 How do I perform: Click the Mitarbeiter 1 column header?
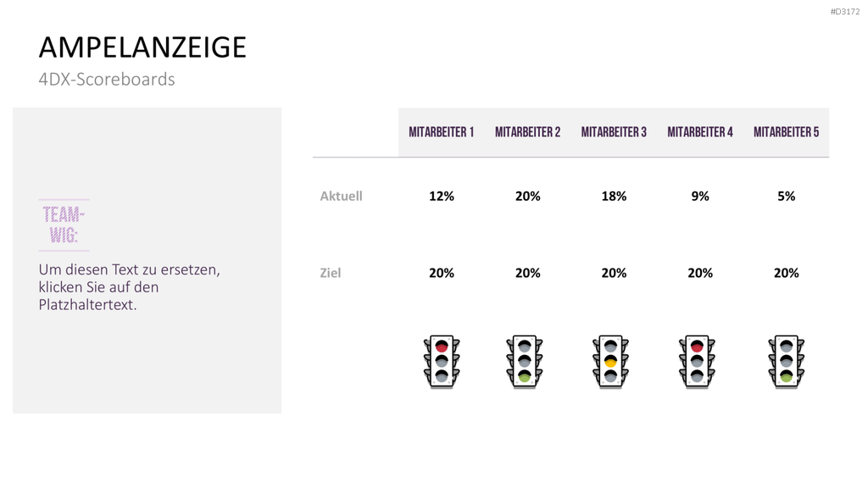pyautogui.click(x=441, y=132)
